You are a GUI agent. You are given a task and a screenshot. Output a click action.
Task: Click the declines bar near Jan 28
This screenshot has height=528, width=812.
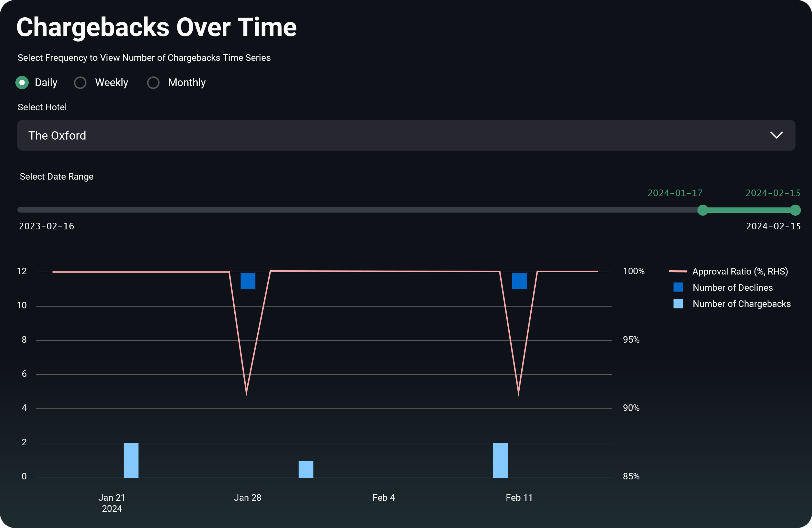[x=248, y=281]
